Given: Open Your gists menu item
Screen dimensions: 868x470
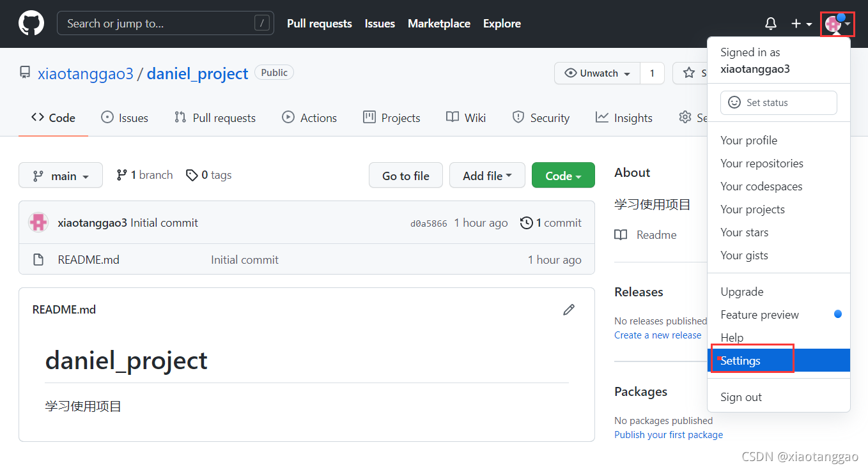Looking at the screenshot, I should coord(779,255).
